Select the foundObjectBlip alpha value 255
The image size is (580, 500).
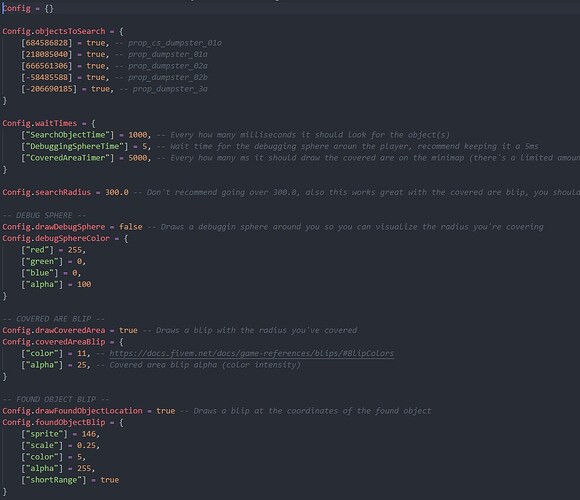(84, 469)
